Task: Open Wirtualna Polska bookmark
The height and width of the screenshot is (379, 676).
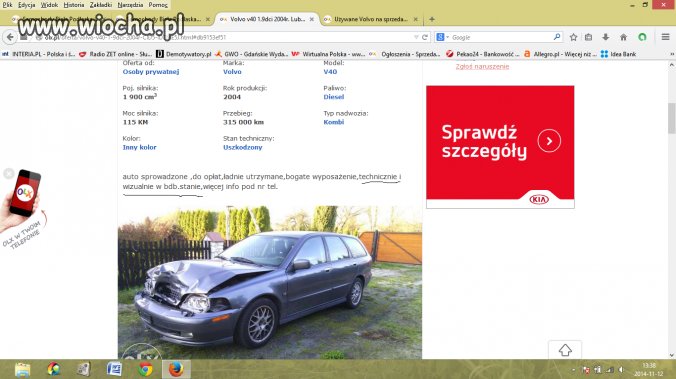Action: click(x=328, y=54)
